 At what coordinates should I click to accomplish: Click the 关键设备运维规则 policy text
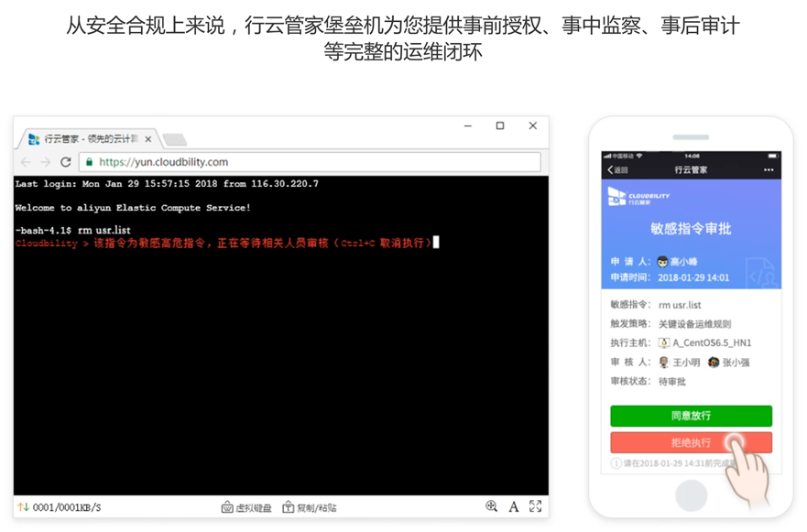point(695,324)
